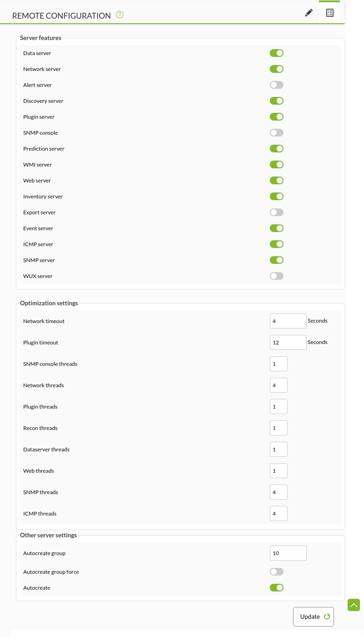Switch on the WUX server toggle
364x637 pixels.
click(277, 276)
